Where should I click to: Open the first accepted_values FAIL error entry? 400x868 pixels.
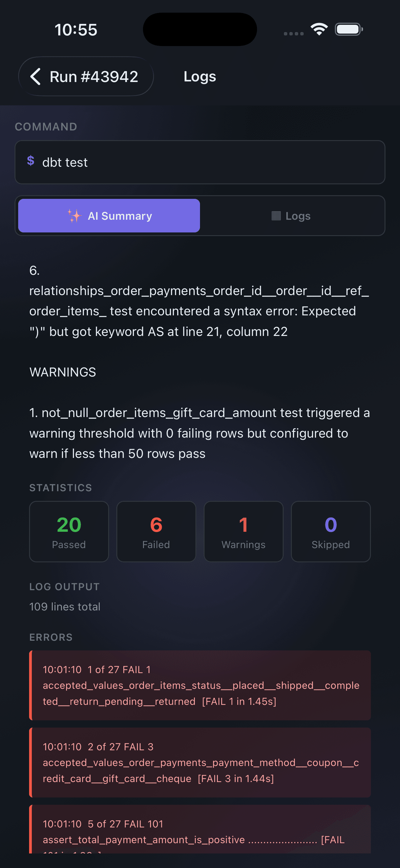click(x=200, y=686)
